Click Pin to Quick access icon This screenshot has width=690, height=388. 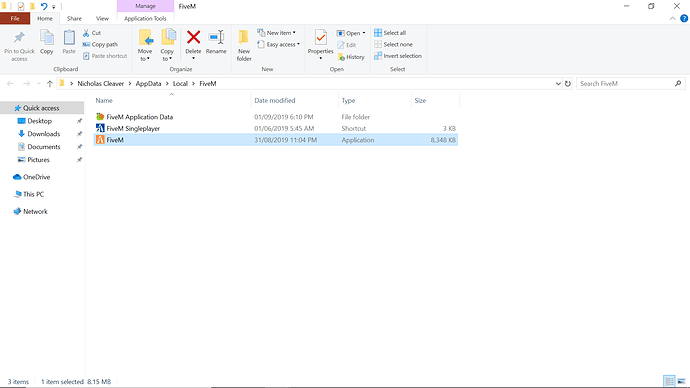pos(19,38)
